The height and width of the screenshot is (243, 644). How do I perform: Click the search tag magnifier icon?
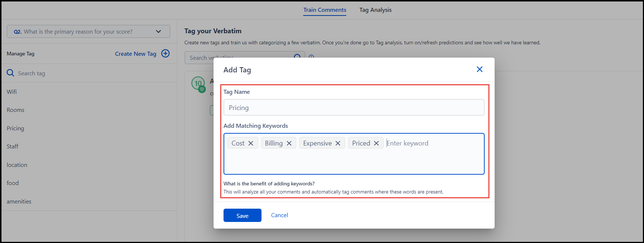[10, 73]
